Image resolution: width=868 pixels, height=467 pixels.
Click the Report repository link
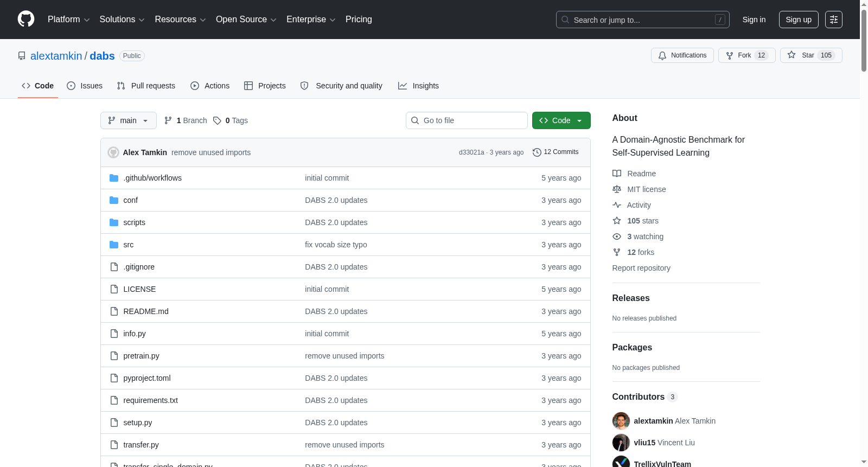tap(641, 268)
